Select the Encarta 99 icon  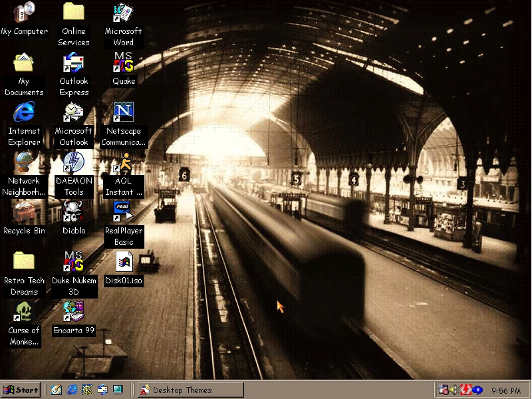[x=74, y=310]
